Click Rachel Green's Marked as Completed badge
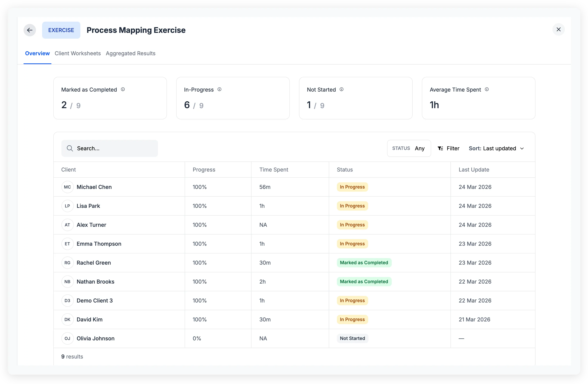Image resolution: width=588 pixels, height=384 pixels. pos(364,263)
